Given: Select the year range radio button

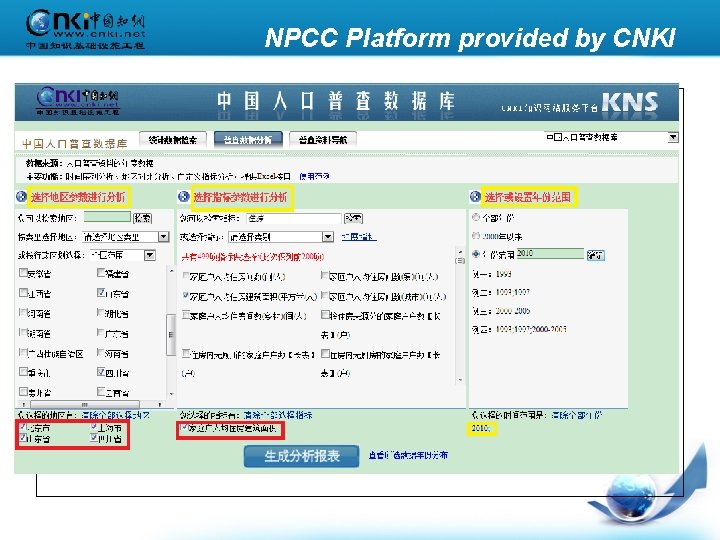Looking at the screenshot, I should (476, 254).
